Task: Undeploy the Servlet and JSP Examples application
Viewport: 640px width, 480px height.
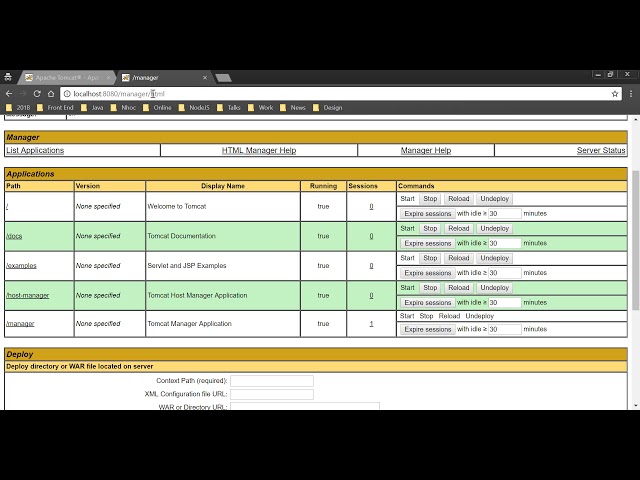Action: tap(495, 258)
